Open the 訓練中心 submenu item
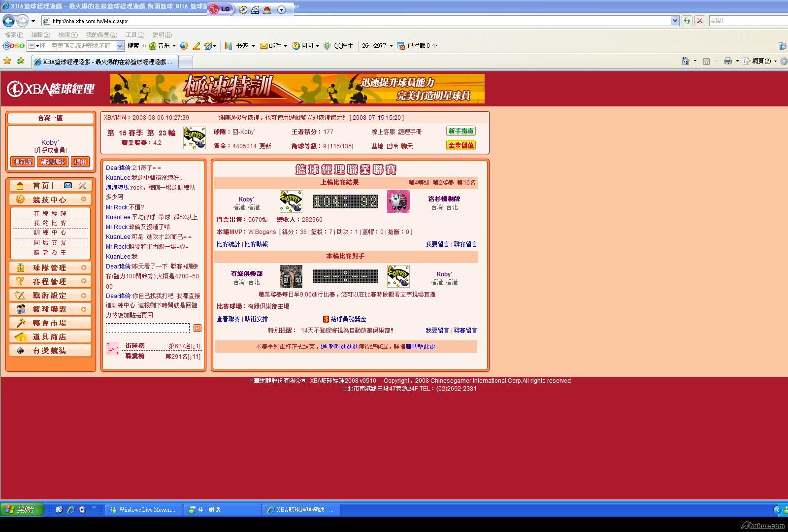The height and width of the screenshot is (532, 788). coord(50,233)
